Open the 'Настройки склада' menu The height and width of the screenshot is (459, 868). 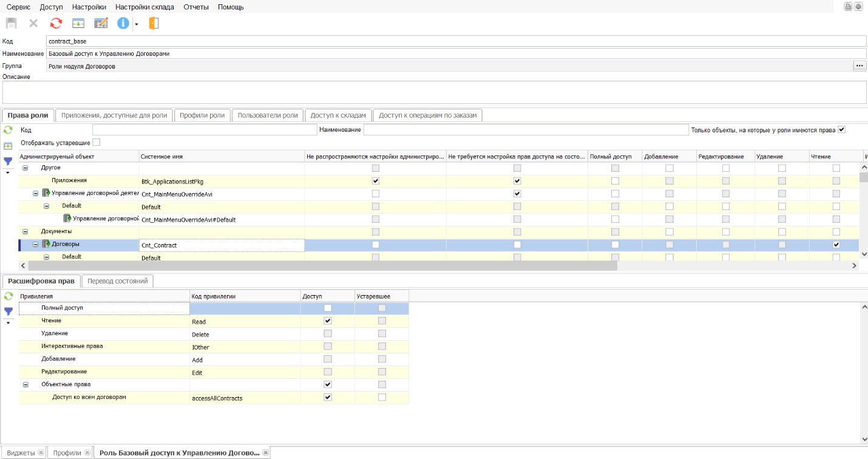coord(144,7)
